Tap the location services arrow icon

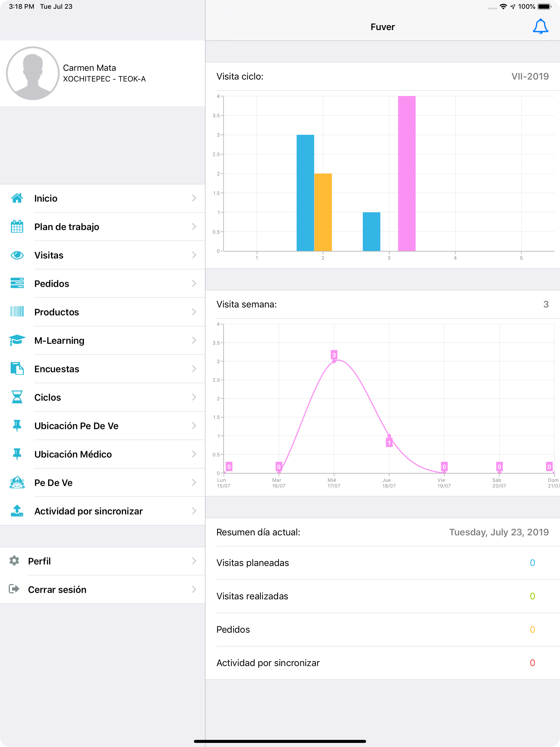pyautogui.click(x=513, y=6)
